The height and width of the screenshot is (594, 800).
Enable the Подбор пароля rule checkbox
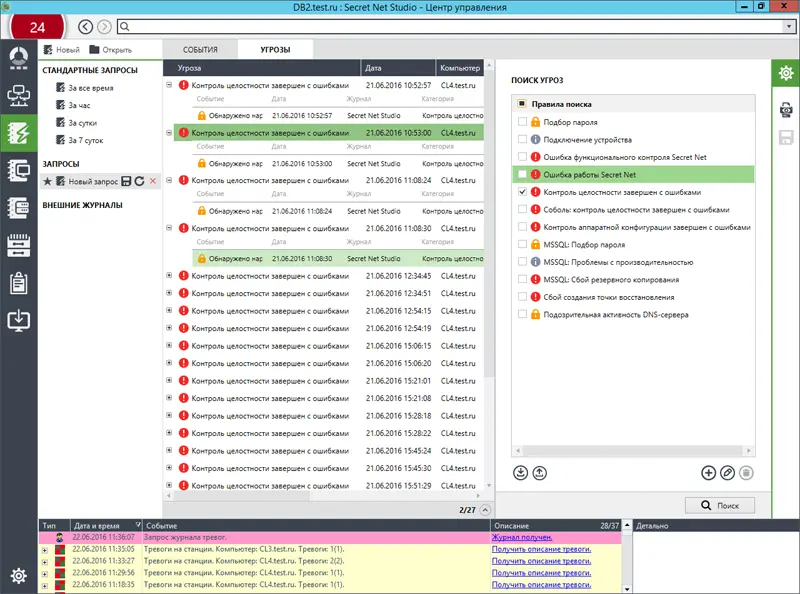pos(522,122)
